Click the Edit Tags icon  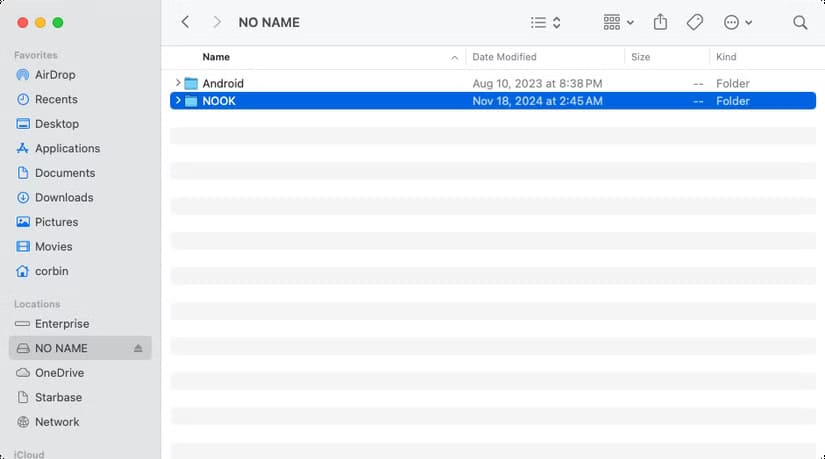click(x=695, y=22)
